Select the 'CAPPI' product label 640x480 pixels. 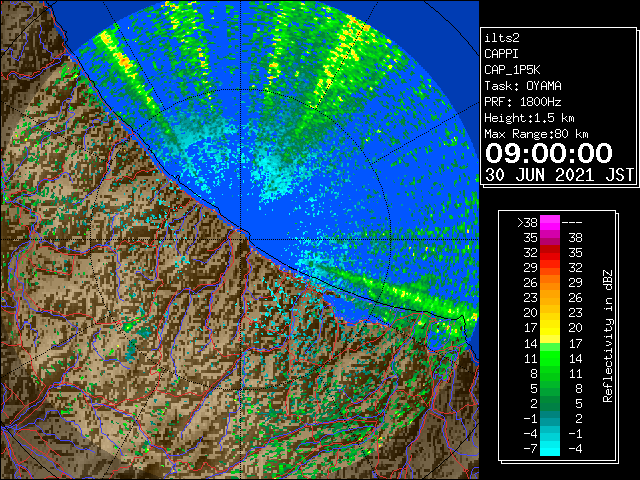pos(501,54)
